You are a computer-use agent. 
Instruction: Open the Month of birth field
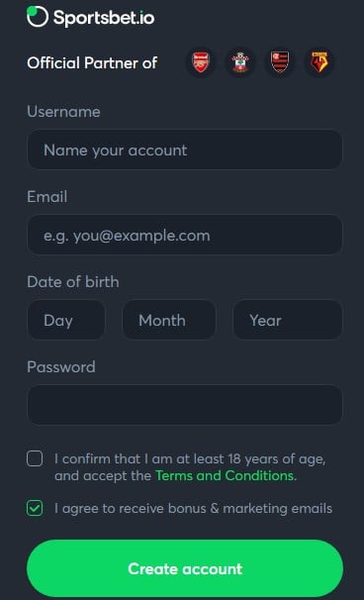[169, 320]
